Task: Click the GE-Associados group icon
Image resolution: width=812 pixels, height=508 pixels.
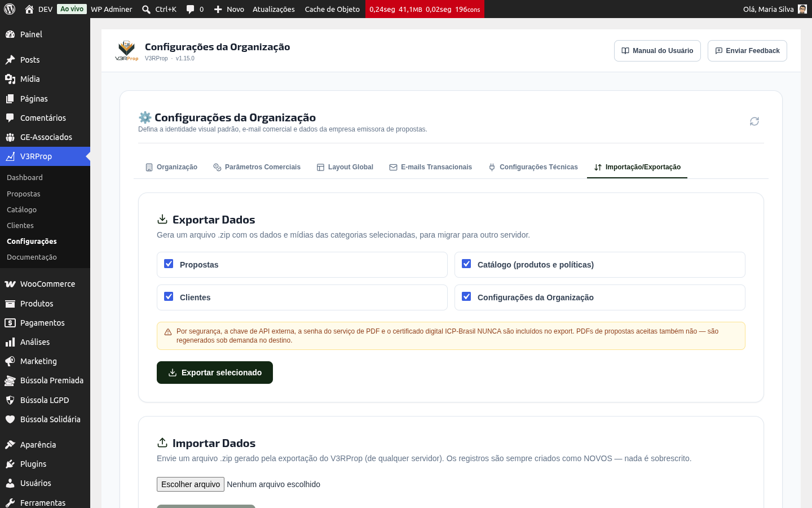Action: click(10, 137)
